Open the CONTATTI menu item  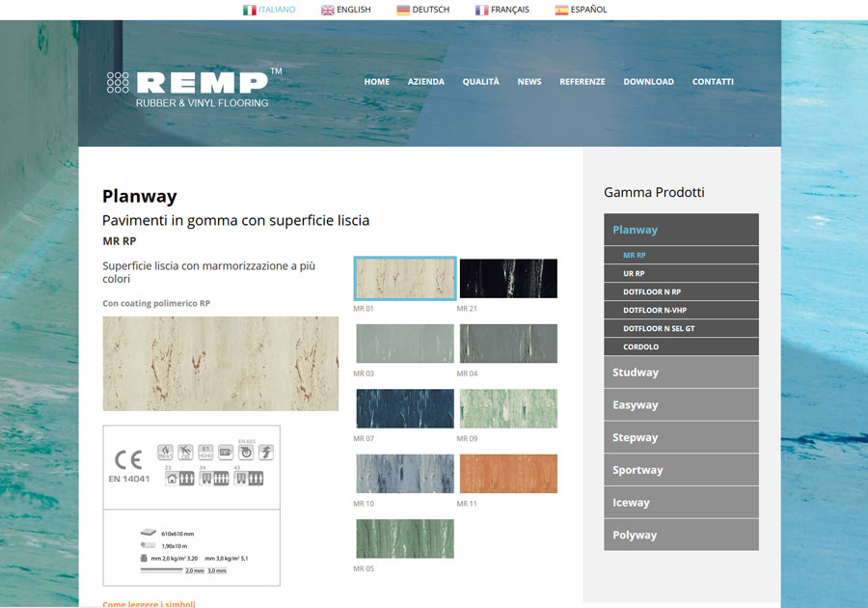click(713, 81)
